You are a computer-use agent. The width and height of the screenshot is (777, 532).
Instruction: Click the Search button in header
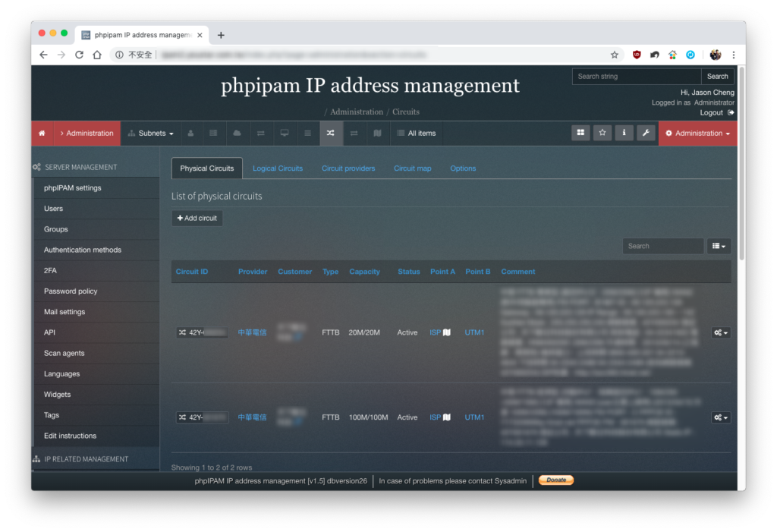[718, 77]
